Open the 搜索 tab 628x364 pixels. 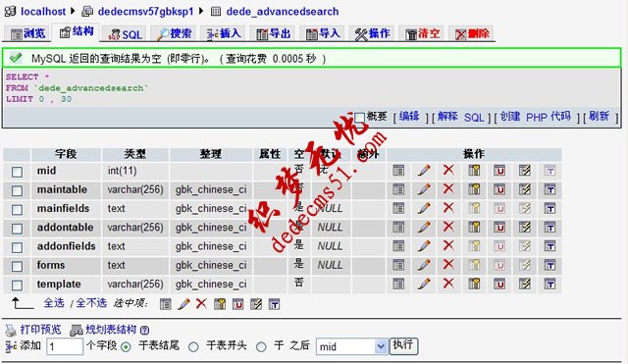coord(174,34)
